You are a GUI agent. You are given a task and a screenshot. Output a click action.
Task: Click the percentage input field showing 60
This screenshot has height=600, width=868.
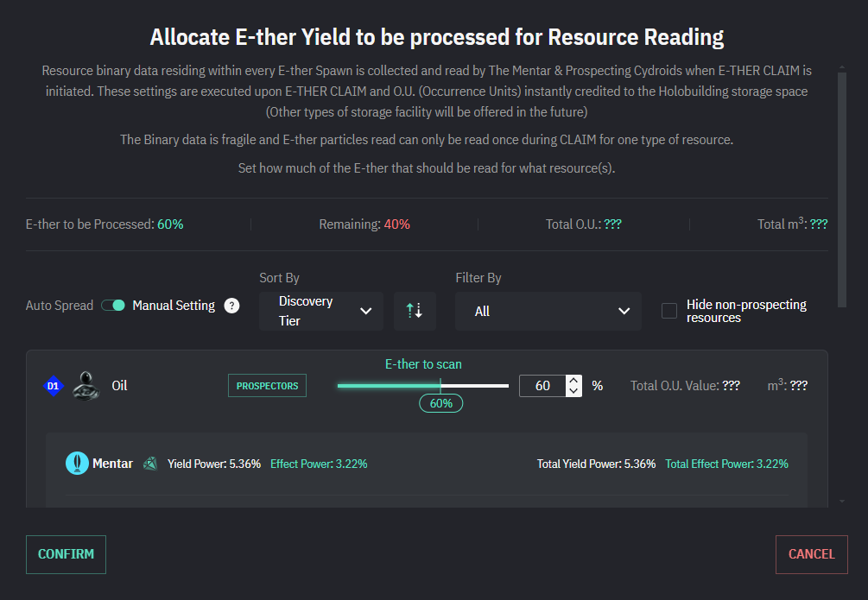pyautogui.click(x=542, y=386)
